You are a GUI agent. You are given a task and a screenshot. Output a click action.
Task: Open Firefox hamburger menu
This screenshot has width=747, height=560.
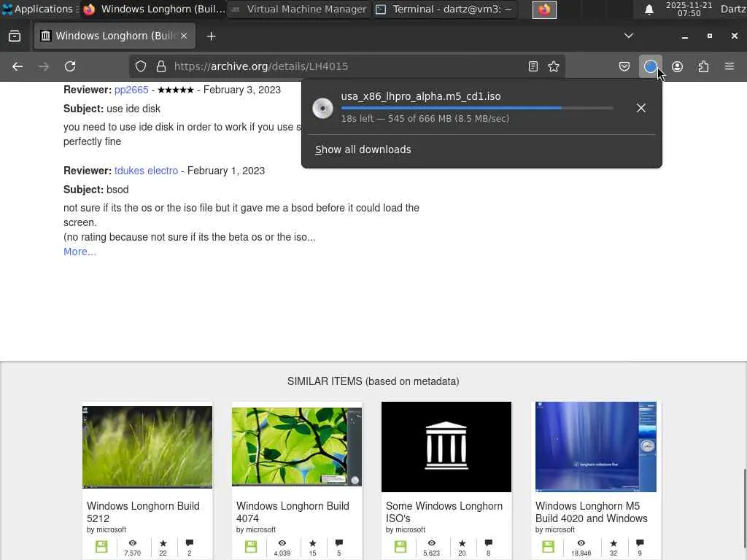coord(729,66)
